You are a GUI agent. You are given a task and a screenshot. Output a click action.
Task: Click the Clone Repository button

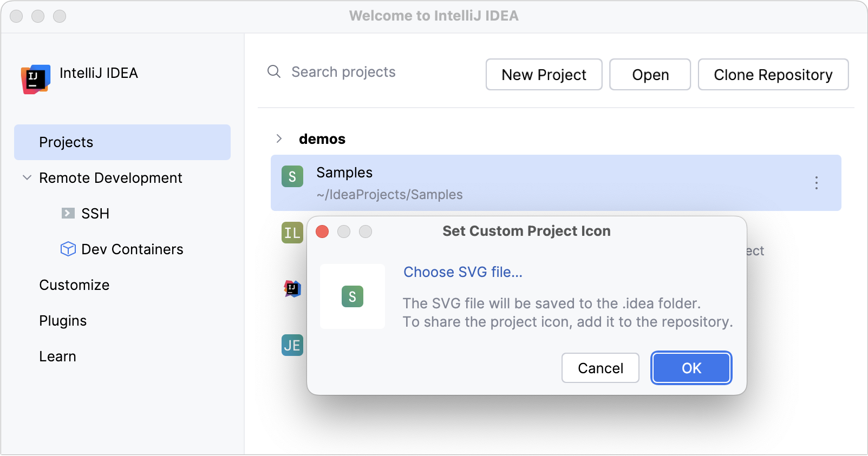click(773, 75)
